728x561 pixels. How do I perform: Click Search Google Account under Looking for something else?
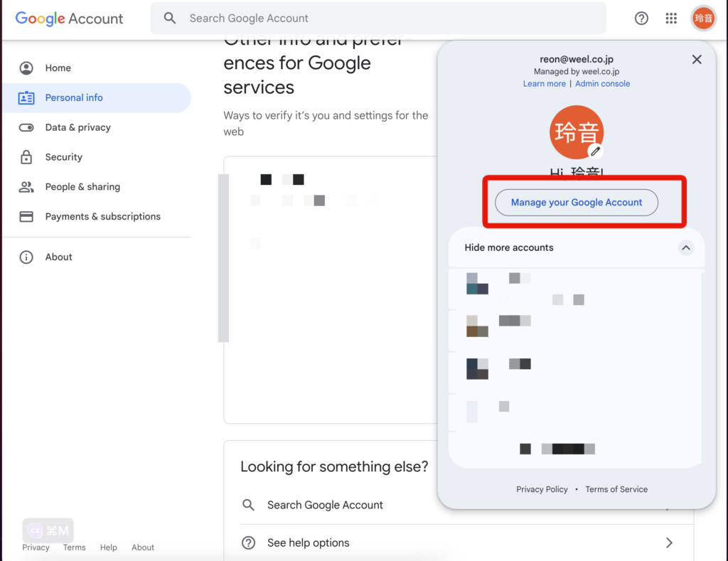(x=325, y=505)
